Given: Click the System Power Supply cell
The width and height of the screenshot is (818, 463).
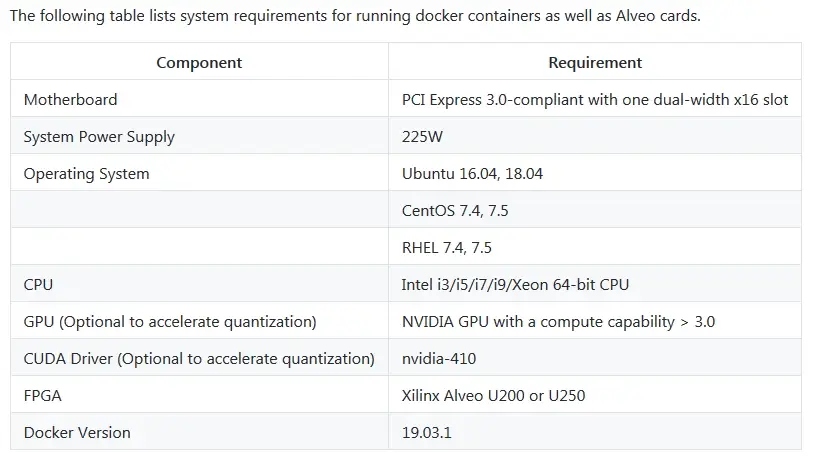Looking at the screenshot, I should [99, 136].
